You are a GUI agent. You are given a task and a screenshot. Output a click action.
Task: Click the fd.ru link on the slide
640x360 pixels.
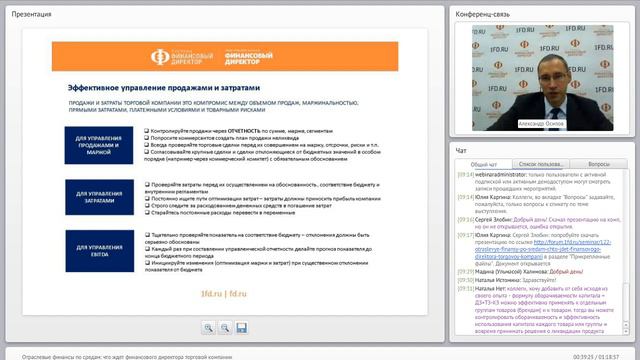tap(238, 293)
